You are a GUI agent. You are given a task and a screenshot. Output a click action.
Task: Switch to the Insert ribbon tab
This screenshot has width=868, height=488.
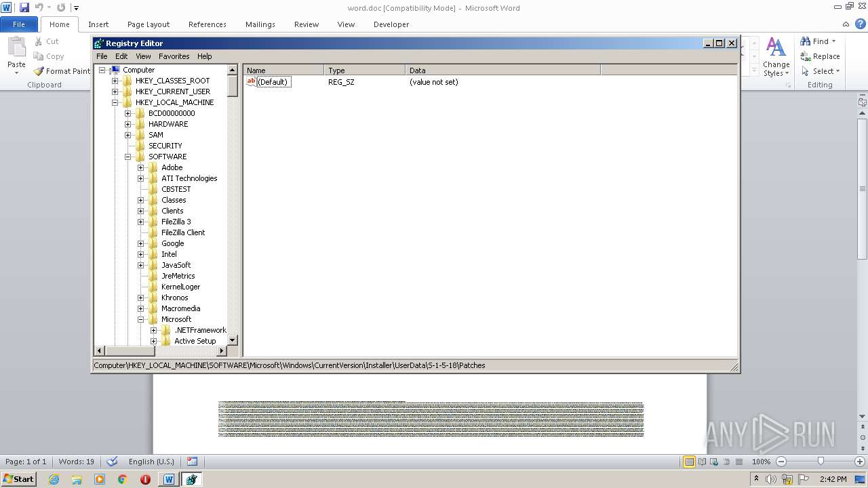(98, 24)
